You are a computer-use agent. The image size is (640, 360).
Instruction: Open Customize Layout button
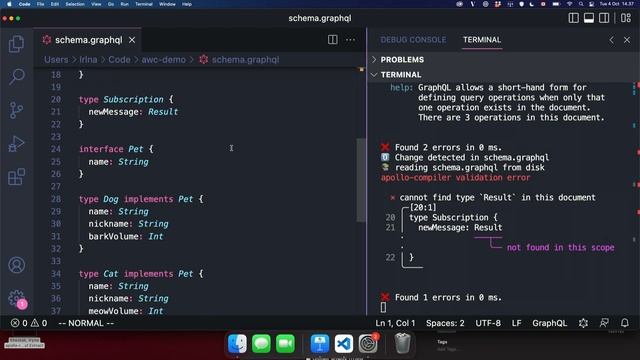(626, 18)
